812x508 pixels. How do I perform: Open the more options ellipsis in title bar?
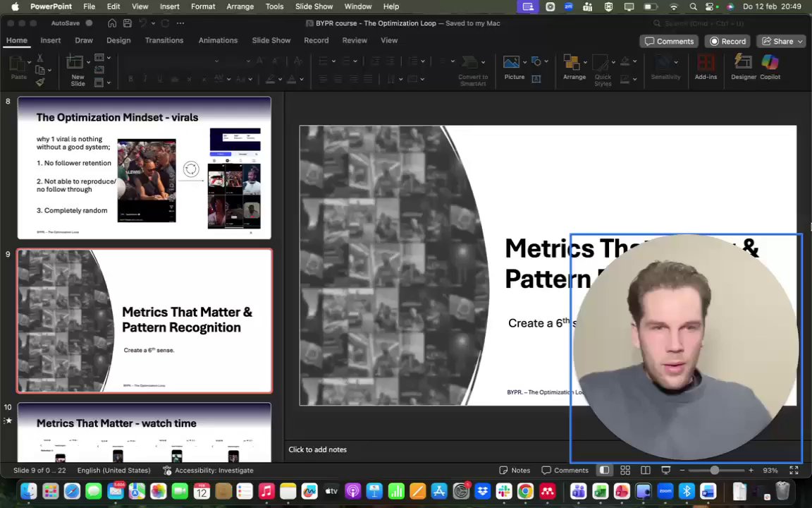click(180, 23)
